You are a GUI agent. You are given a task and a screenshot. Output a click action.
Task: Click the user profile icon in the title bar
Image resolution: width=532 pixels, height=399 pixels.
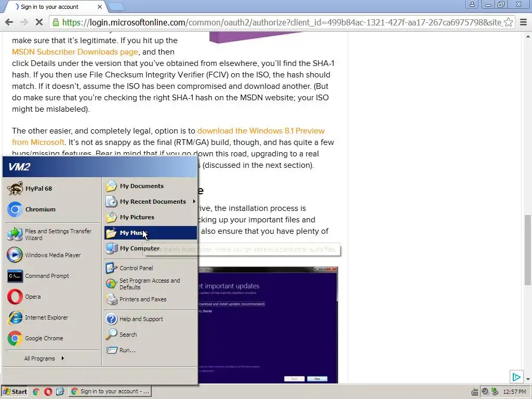point(472,4)
